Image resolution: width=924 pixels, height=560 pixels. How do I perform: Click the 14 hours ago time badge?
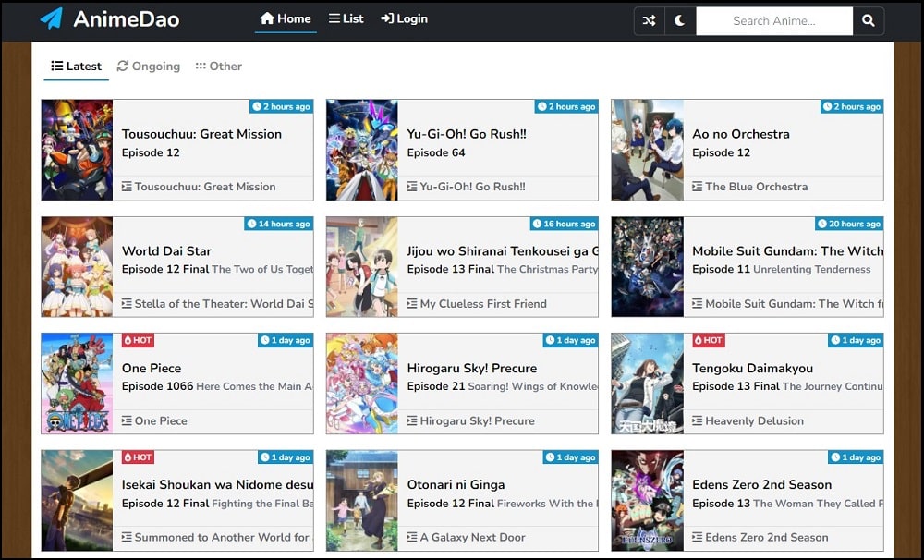coord(279,224)
